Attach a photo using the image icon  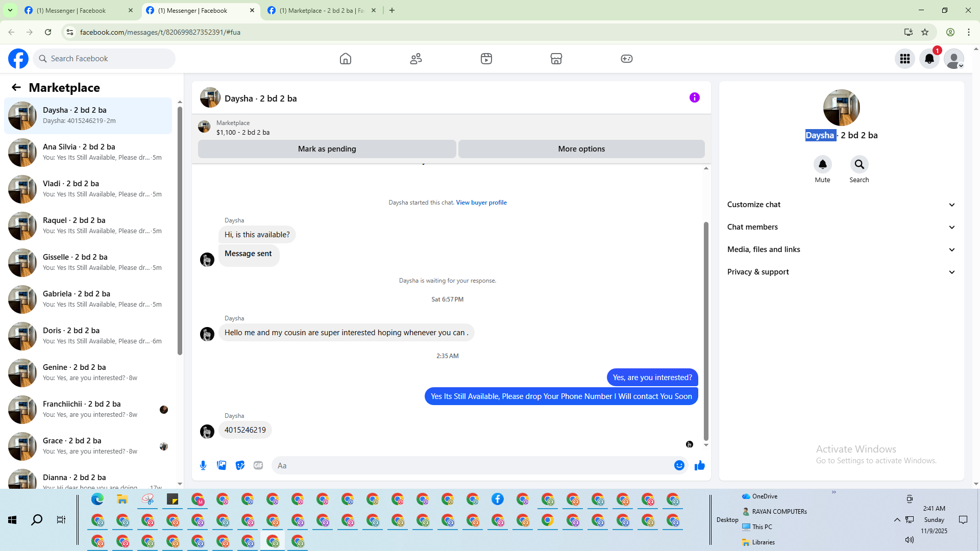[x=222, y=465]
